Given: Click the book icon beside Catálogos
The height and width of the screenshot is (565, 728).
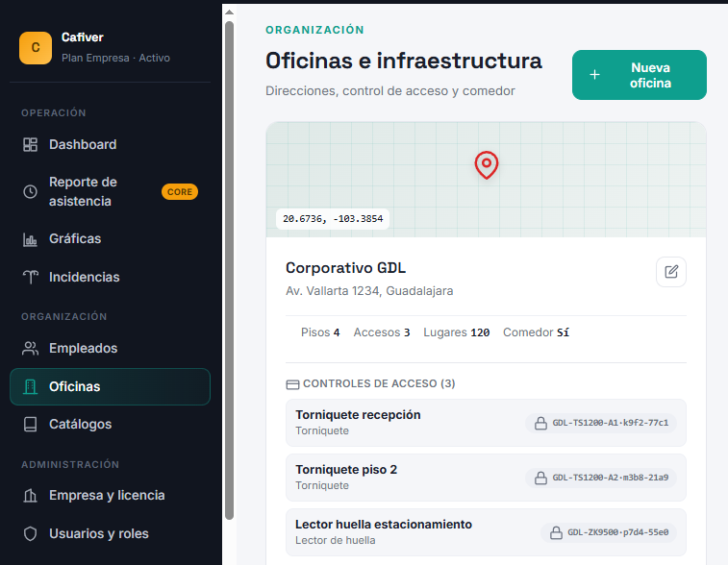Looking at the screenshot, I should 30,425.
